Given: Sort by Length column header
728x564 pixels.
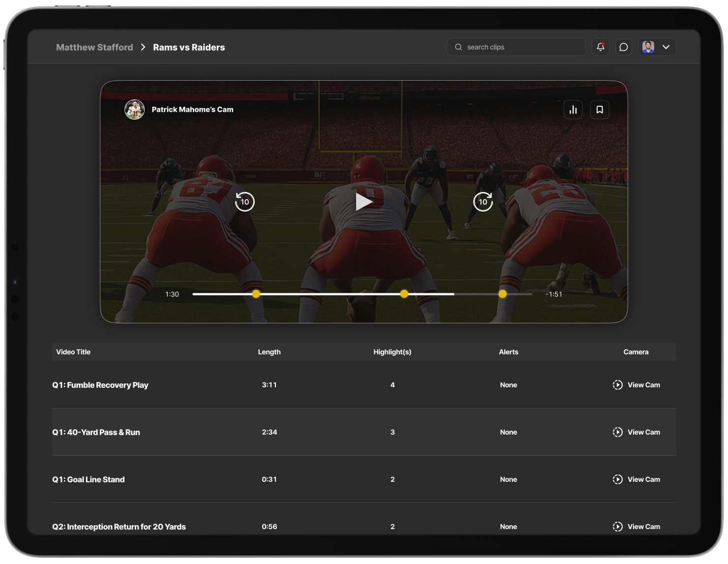Looking at the screenshot, I should click(269, 352).
